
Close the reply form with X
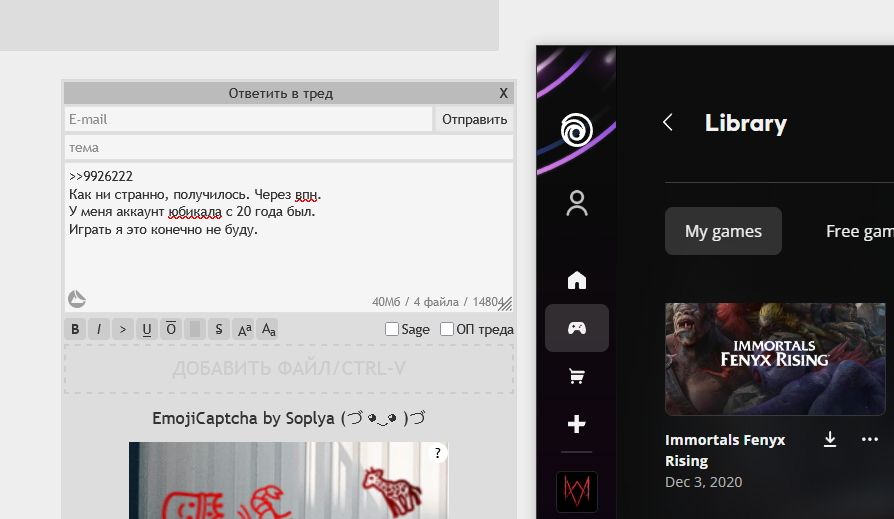coord(503,93)
